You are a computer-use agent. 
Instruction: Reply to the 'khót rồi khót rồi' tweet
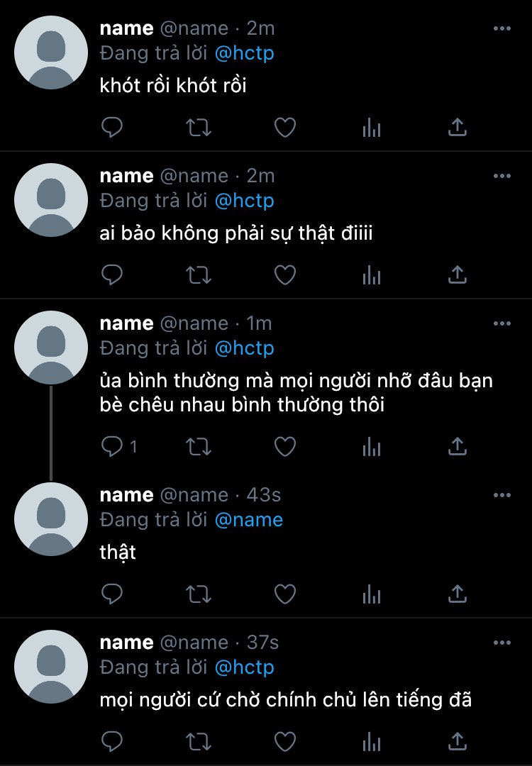(x=111, y=128)
